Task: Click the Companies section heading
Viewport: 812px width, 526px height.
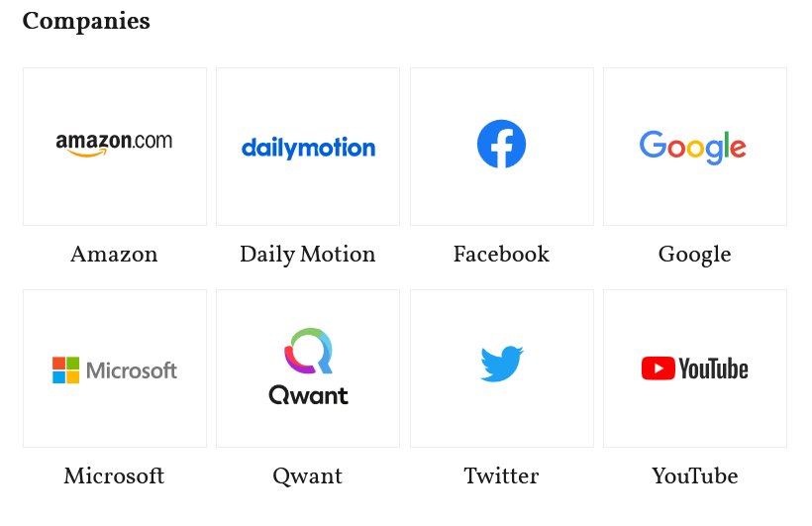Action: 86,22
